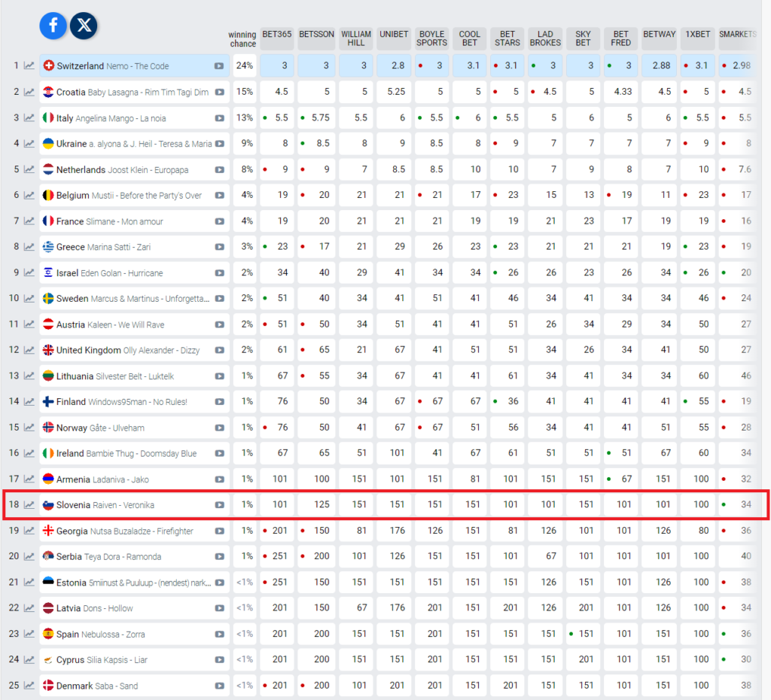Play video for Slovenia Raiven - Veronika
The image size is (771, 700).
pyautogui.click(x=219, y=505)
